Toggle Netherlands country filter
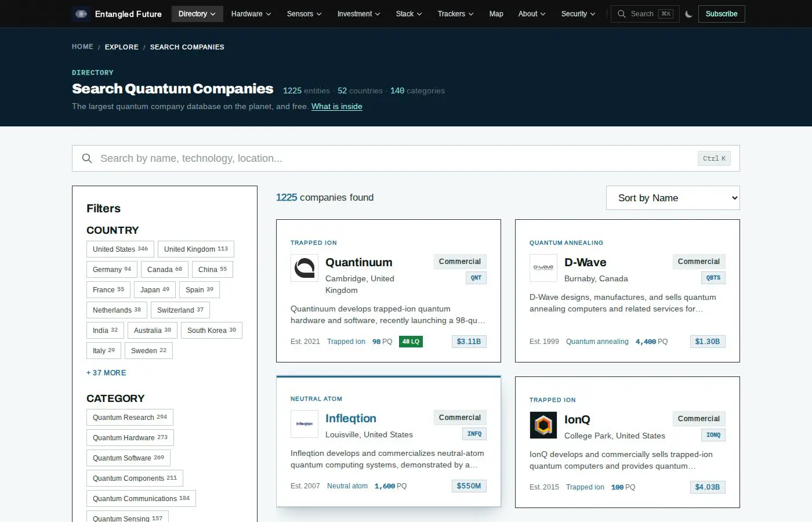 pyautogui.click(x=117, y=310)
